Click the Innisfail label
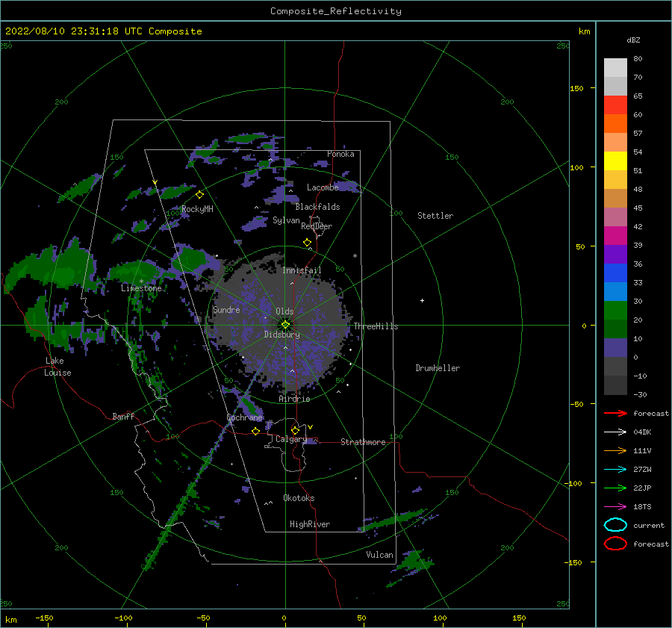Screen dimensions: 672x628 point(302,270)
